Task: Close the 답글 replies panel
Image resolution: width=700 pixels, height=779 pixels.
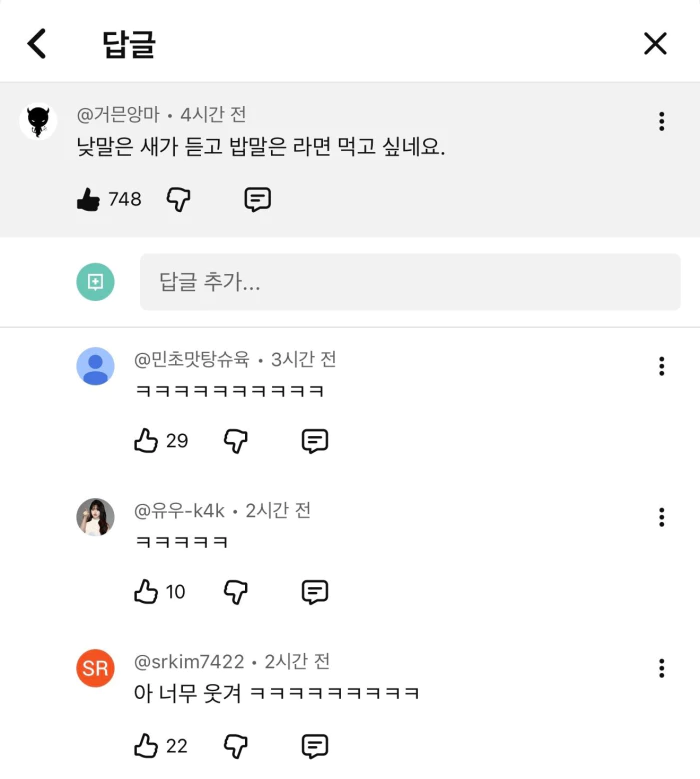Action: click(655, 43)
